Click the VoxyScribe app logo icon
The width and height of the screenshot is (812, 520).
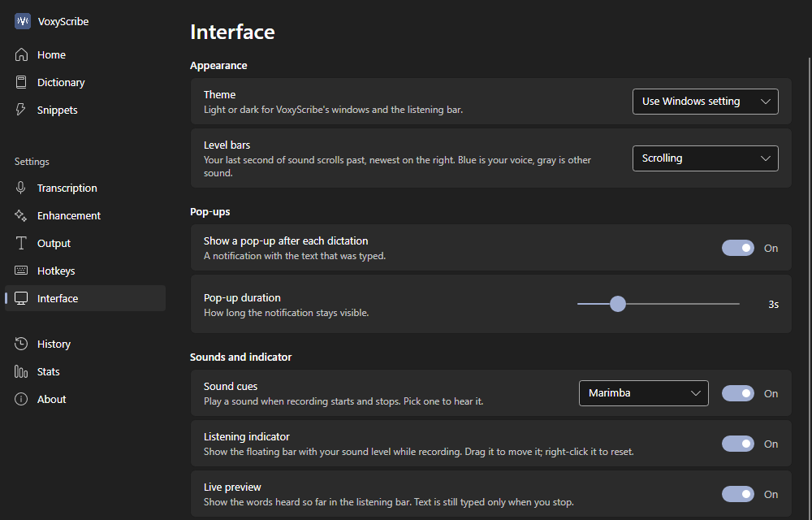pyautogui.click(x=22, y=21)
